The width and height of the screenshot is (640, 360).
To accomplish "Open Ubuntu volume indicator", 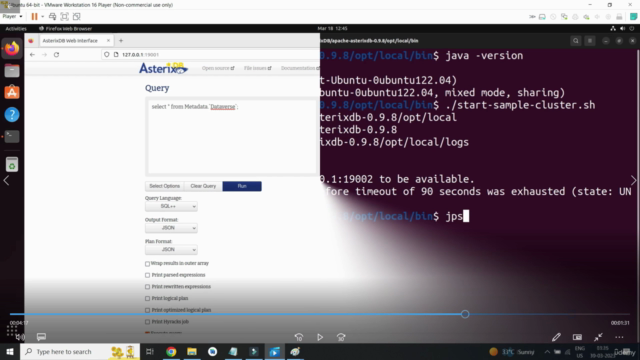I will point(622,29).
